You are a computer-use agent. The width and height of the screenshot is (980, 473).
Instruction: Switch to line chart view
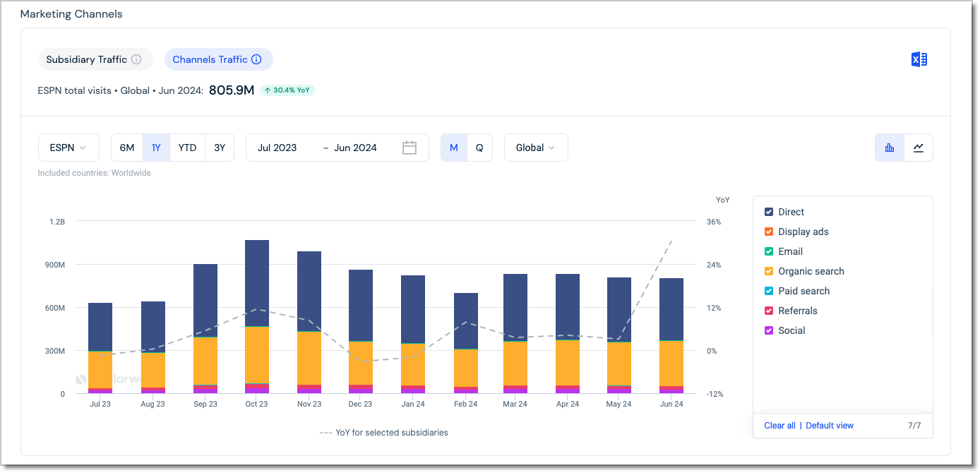pyautogui.click(x=919, y=148)
